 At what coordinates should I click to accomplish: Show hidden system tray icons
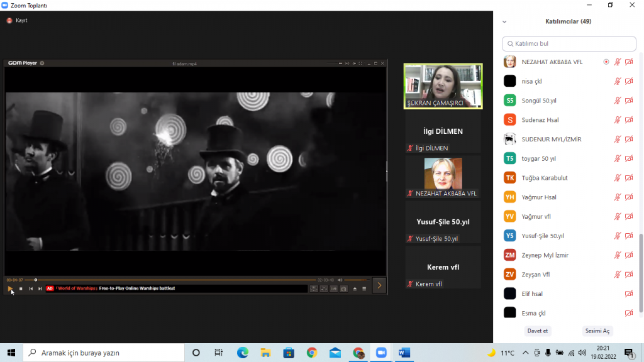pyautogui.click(x=526, y=353)
